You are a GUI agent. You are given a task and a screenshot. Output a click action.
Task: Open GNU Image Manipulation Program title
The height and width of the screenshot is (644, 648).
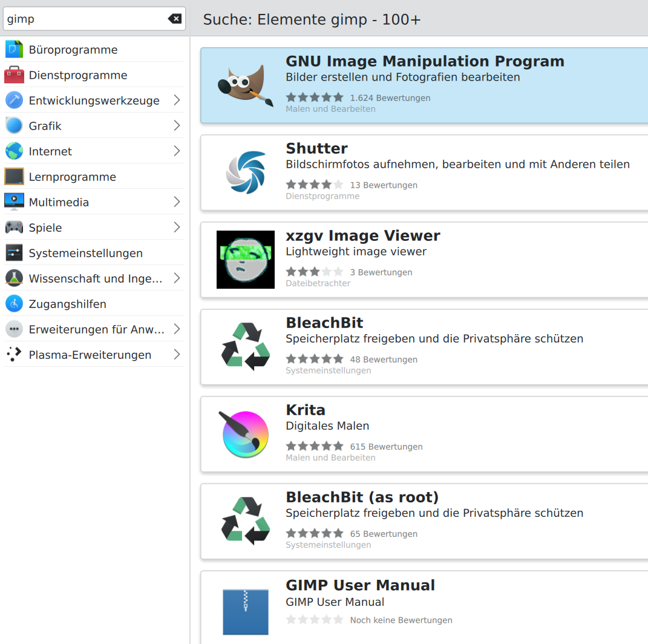click(x=425, y=61)
